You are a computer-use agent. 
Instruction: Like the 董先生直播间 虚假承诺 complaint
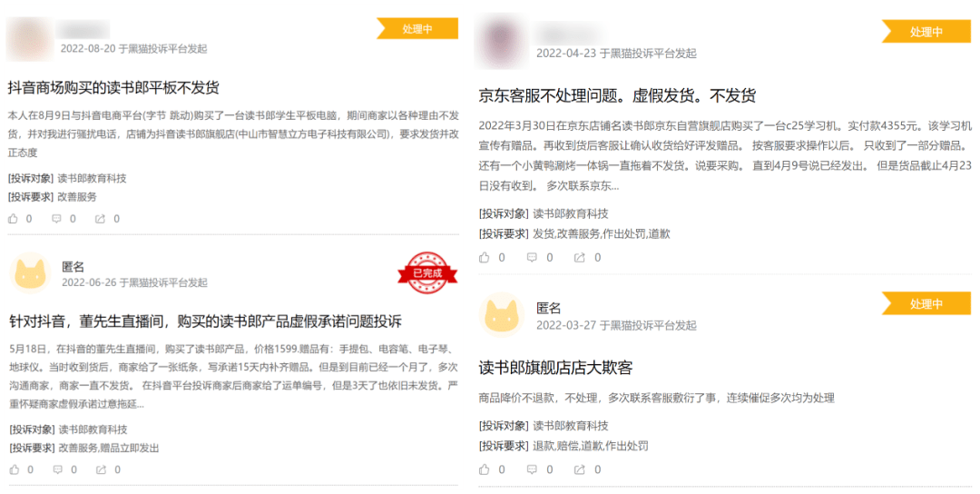click(x=14, y=469)
